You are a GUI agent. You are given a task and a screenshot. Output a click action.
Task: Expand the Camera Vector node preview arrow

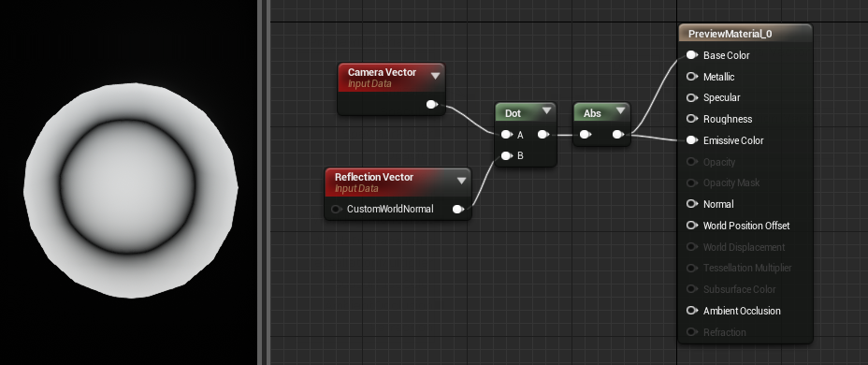pos(435,75)
